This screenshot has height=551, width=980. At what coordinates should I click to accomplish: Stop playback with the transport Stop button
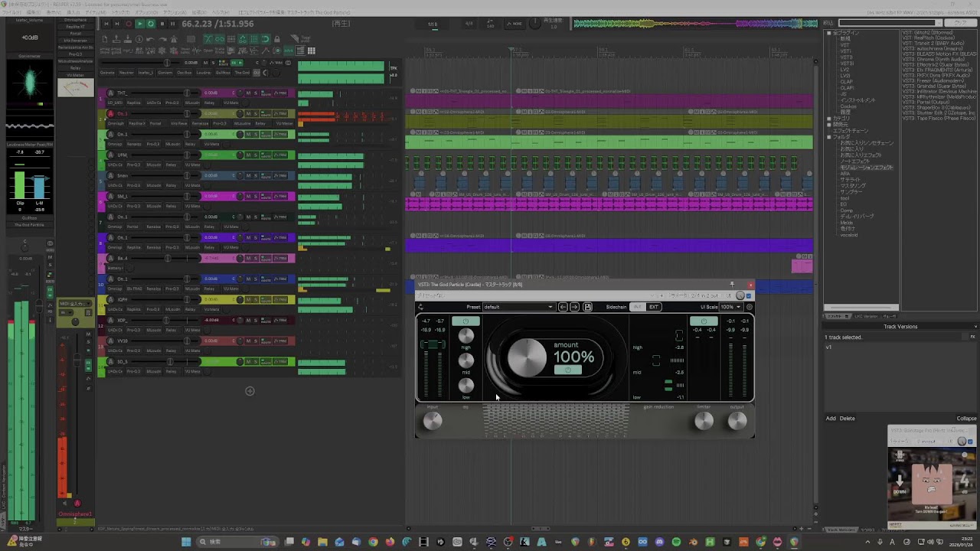coord(162,24)
